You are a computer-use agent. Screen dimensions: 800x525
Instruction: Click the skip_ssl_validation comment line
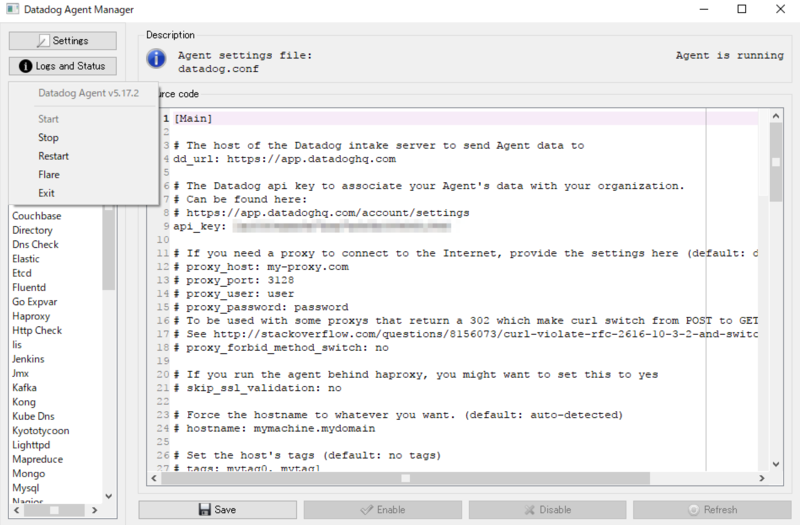click(257, 388)
